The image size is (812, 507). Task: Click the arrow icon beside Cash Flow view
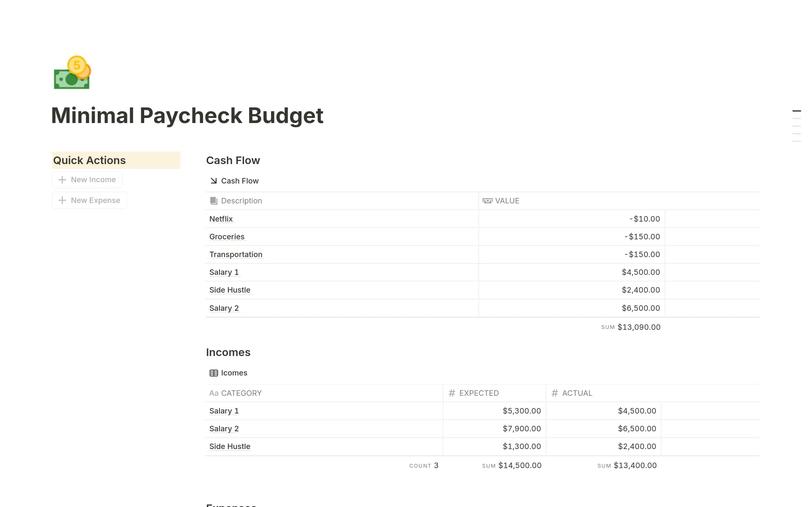point(214,181)
